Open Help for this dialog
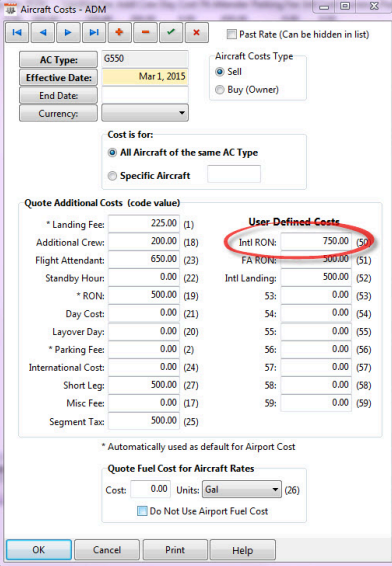This screenshot has width=392, height=566. (x=243, y=550)
